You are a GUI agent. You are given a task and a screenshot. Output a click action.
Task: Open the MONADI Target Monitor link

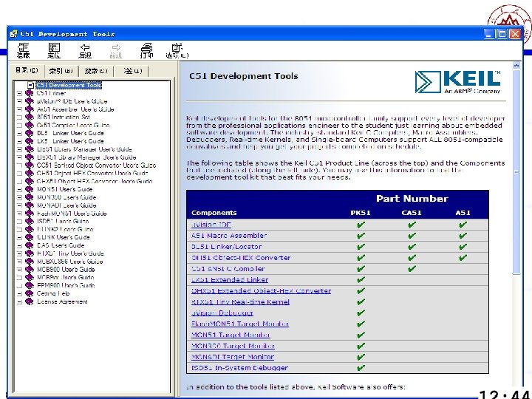pos(233,357)
